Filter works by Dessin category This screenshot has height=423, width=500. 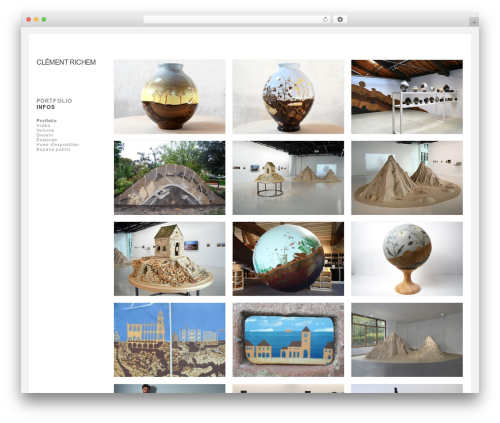[x=45, y=135]
